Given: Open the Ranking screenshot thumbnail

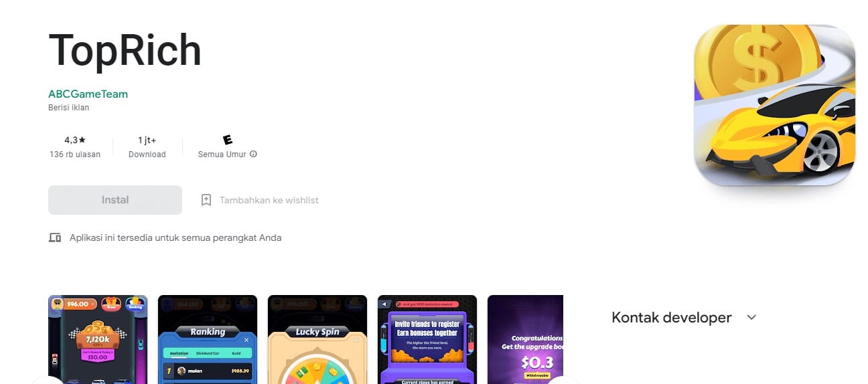Looking at the screenshot, I should point(208,339).
